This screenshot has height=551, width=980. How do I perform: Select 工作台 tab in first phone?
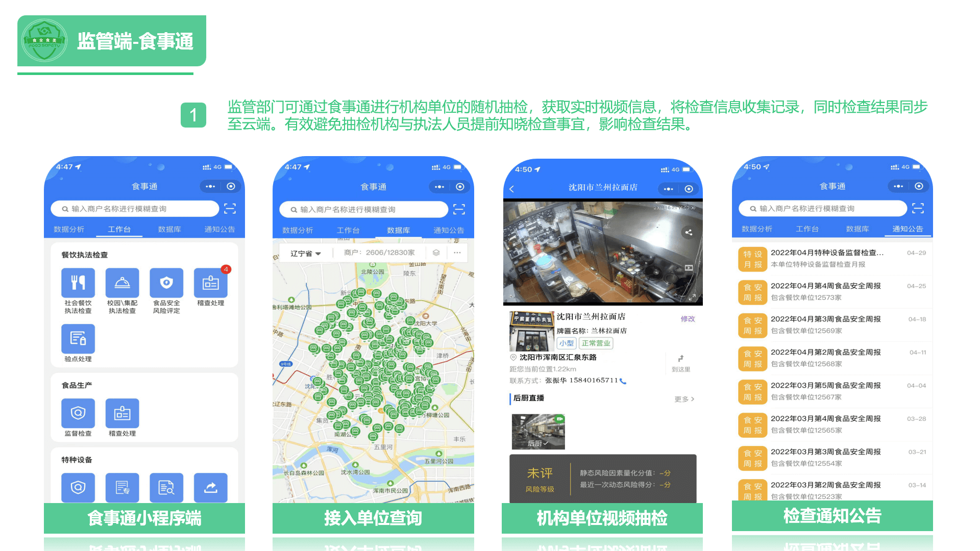119,230
